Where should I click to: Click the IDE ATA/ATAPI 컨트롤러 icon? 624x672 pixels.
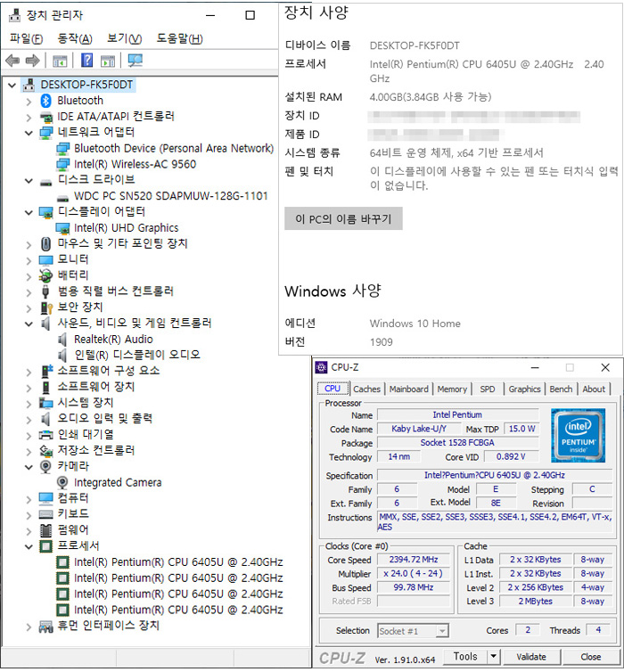45,117
